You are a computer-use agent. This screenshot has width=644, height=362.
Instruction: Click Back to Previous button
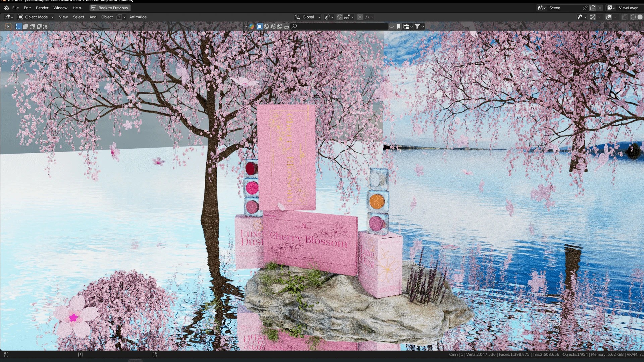(110, 8)
